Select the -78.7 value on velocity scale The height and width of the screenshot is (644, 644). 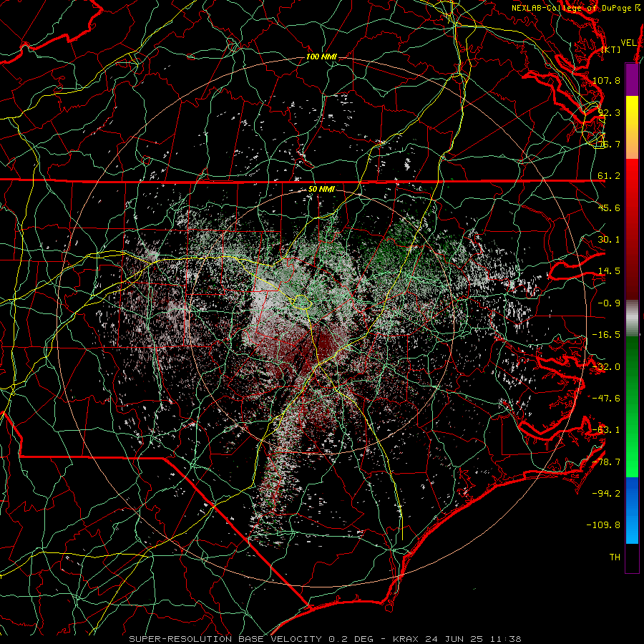[606, 462]
